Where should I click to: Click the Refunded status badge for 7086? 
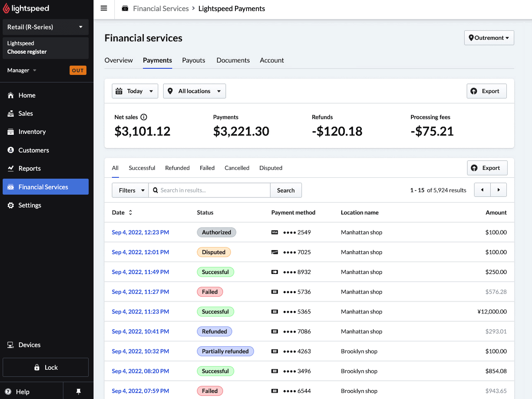215,332
